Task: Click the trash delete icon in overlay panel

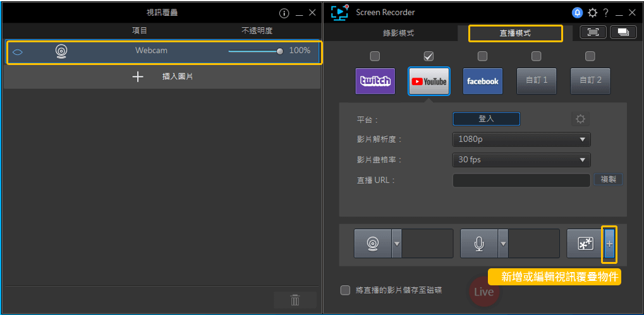Action: pyautogui.click(x=295, y=300)
